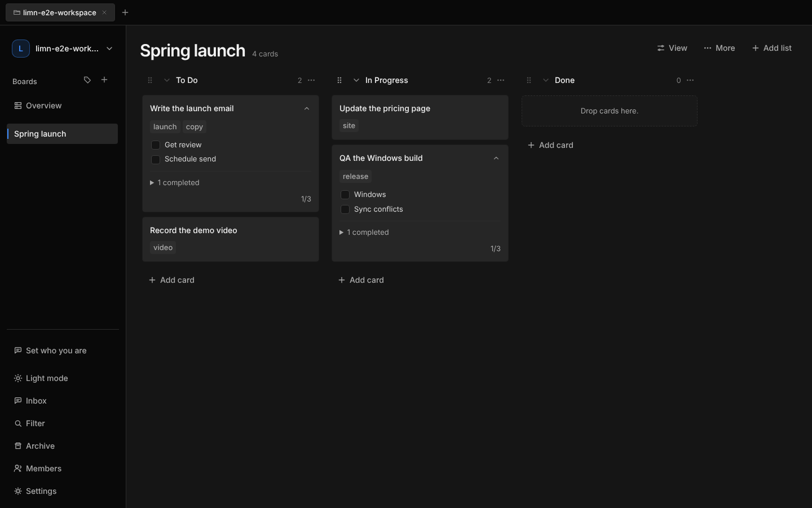This screenshot has height=508, width=812.
Task: Open the Overview board
Action: (x=63, y=106)
